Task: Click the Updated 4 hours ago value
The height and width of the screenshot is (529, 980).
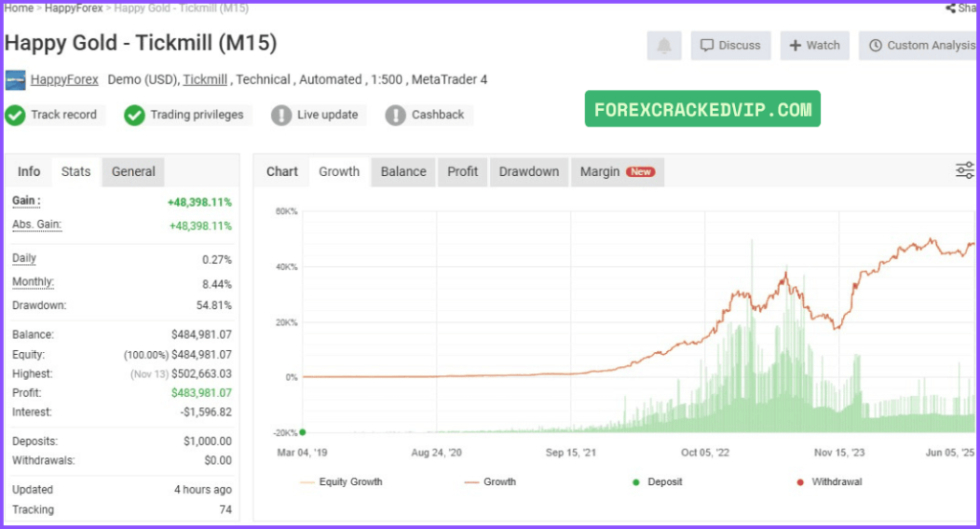Action: point(203,490)
